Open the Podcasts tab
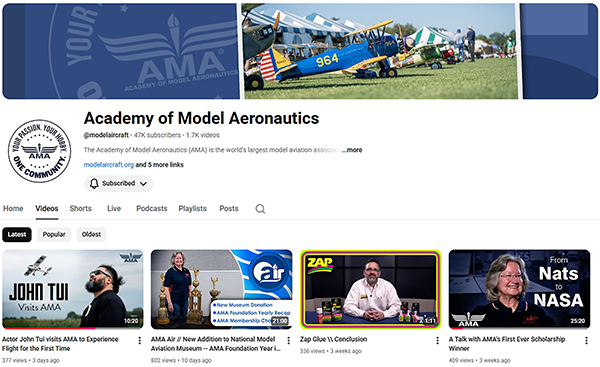600x367 pixels. point(152,209)
